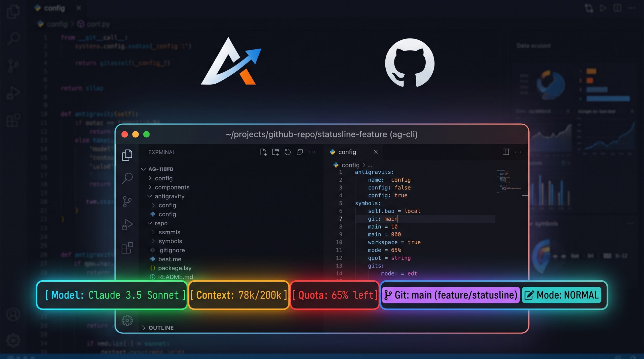Viewport: 644px width, 359px height.
Task: Click the Git: main (feature/statusline) status segment
Action: point(451,295)
